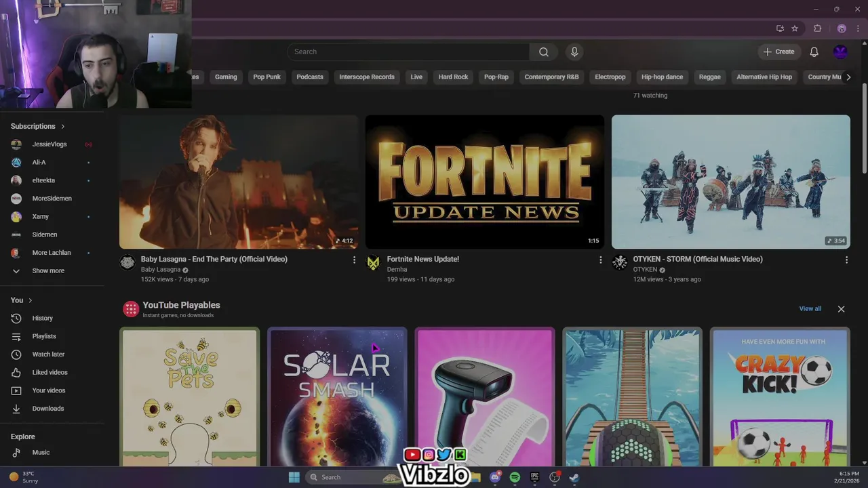The image size is (868, 488).
Task: Play the Fortnite Update News thumbnail
Action: [x=485, y=182]
